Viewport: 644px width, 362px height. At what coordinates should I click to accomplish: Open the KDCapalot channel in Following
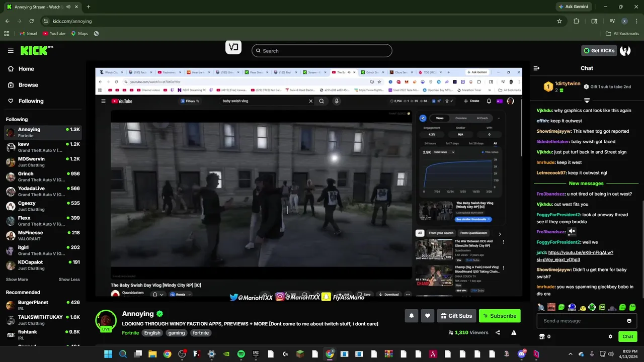tap(42, 265)
